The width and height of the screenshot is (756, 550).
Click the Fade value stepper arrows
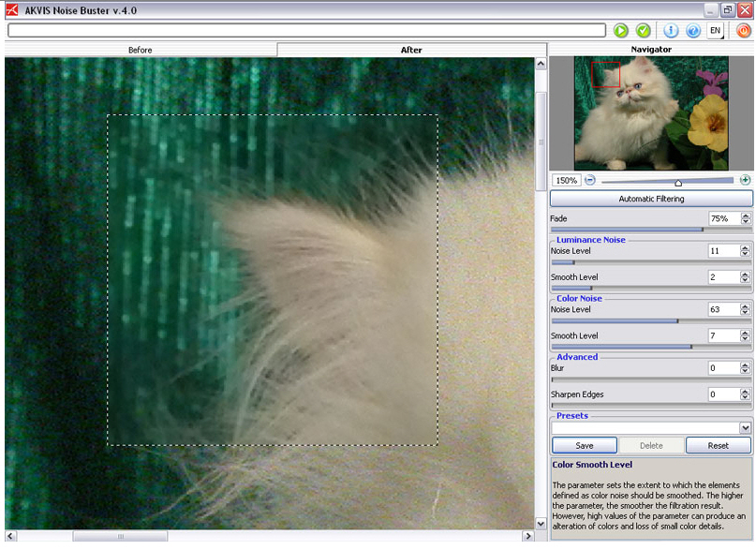(x=746, y=218)
